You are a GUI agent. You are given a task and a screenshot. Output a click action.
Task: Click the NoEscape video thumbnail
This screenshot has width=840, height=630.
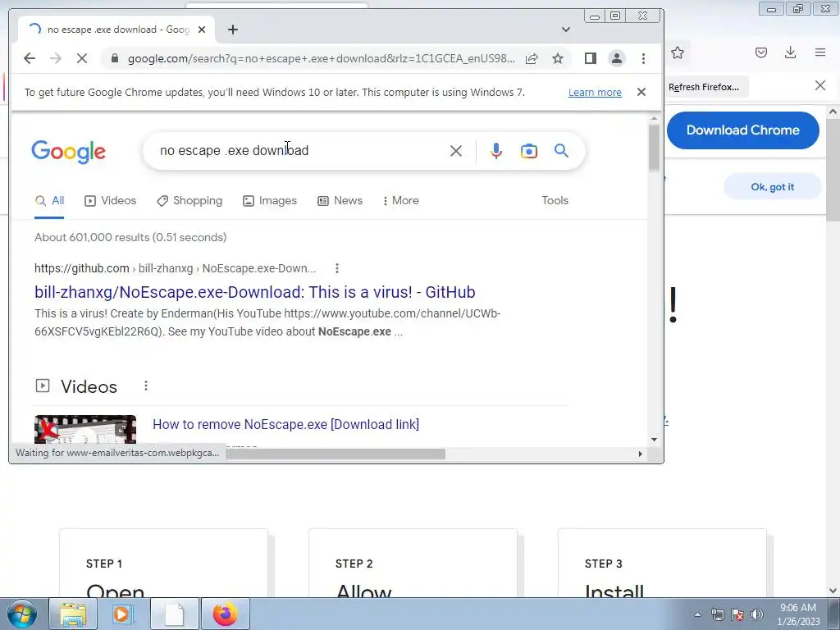[85, 430]
